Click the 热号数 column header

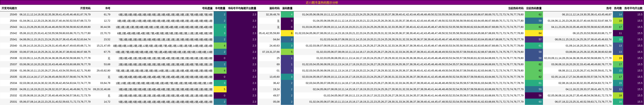click(618, 8)
